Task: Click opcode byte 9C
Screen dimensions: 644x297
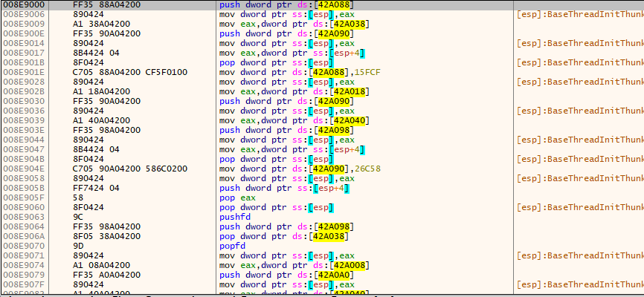Action: [x=78, y=217]
